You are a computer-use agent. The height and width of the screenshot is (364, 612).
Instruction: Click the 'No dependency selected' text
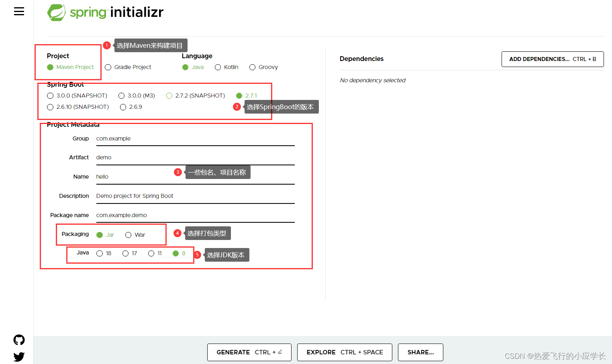click(373, 80)
